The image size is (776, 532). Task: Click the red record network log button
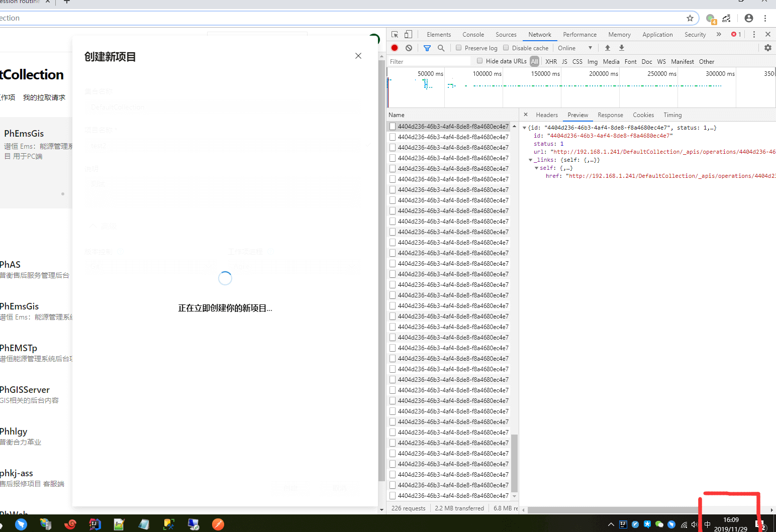395,48
